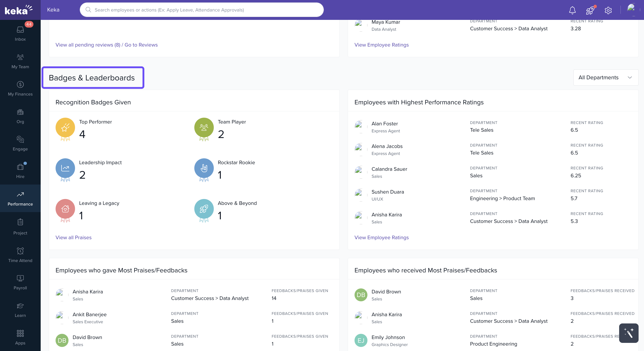Open My Finances in the sidebar
This screenshot has height=351, width=644.
tap(20, 85)
